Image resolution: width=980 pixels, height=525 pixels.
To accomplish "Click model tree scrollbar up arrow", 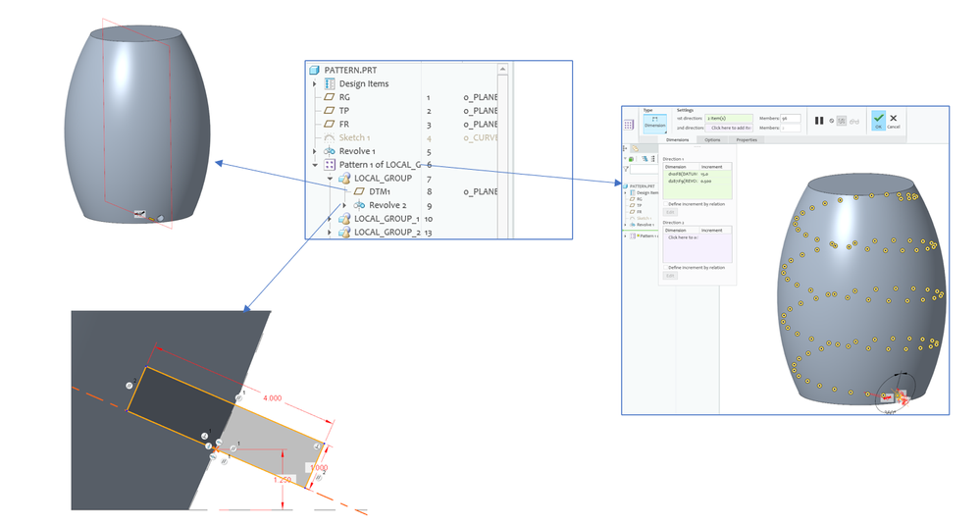I will pyautogui.click(x=503, y=71).
